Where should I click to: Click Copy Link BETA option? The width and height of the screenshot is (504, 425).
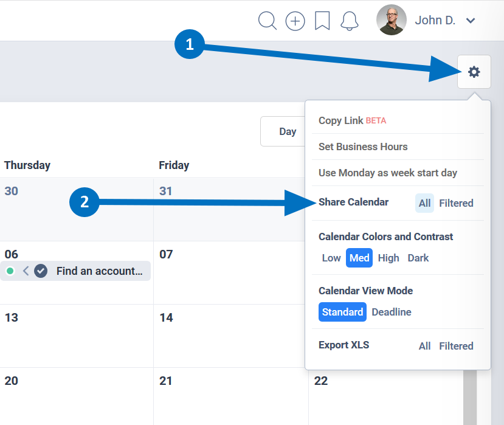[x=352, y=120]
